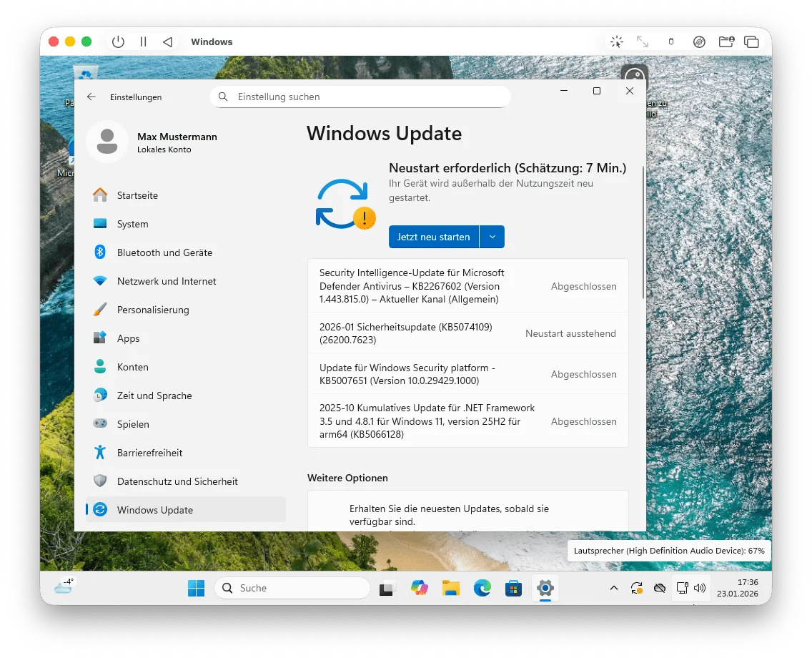Open Task View in the taskbar

click(x=386, y=589)
